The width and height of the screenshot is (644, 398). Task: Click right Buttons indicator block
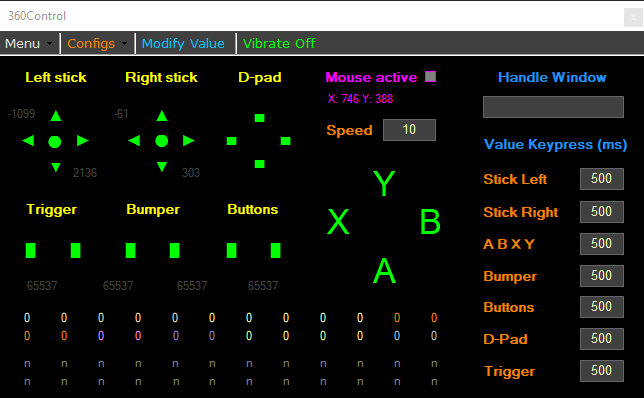point(276,251)
